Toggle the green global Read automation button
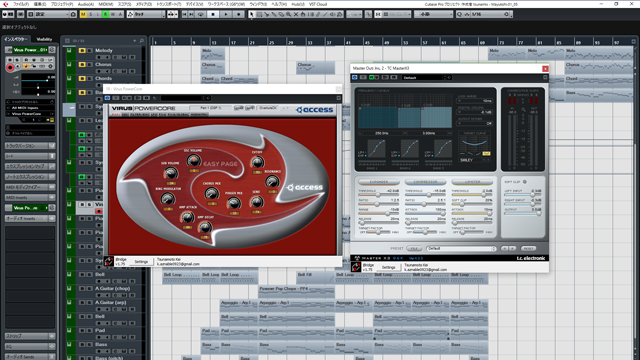640x360 pixels. point(105,14)
